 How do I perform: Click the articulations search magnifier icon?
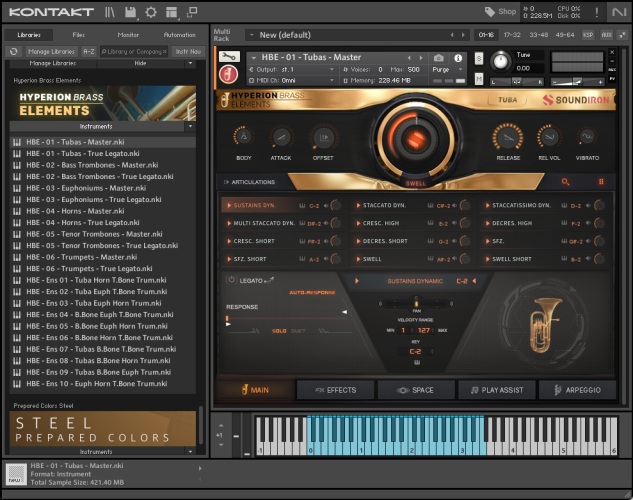[565, 182]
